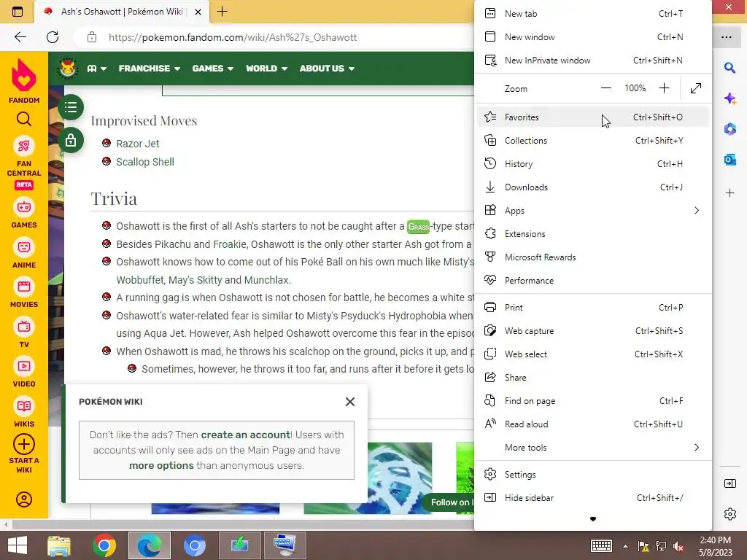Open Microsoft 365 sidebar icon
This screenshot has width=747, height=560.
click(x=729, y=129)
